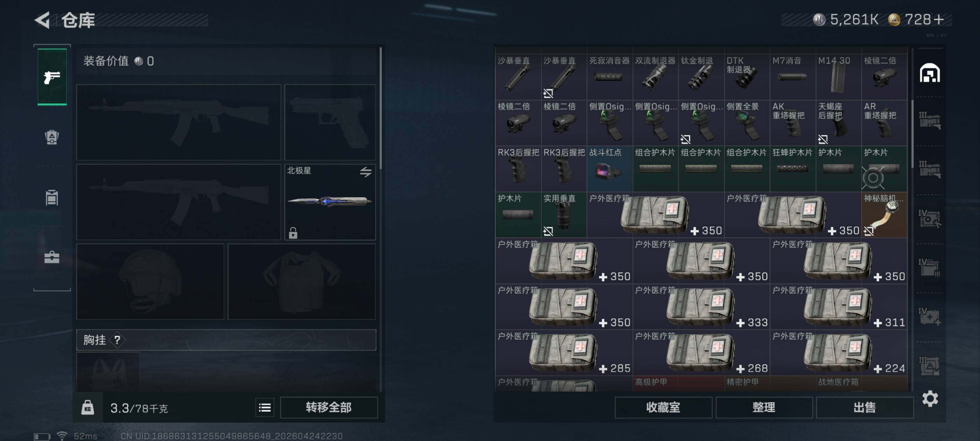
Task: Click the back arrow next to 仓库
Action: (x=42, y=20)
